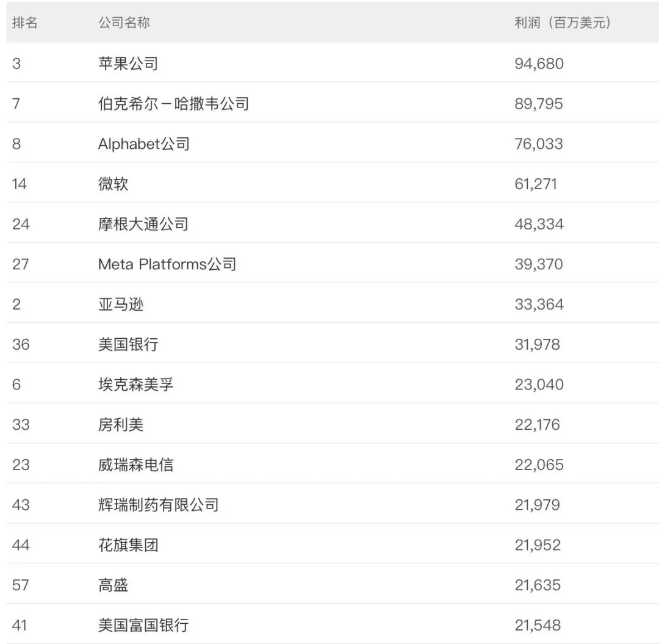
Task: Open the 美国银行 entry
Action: point(128,344)
